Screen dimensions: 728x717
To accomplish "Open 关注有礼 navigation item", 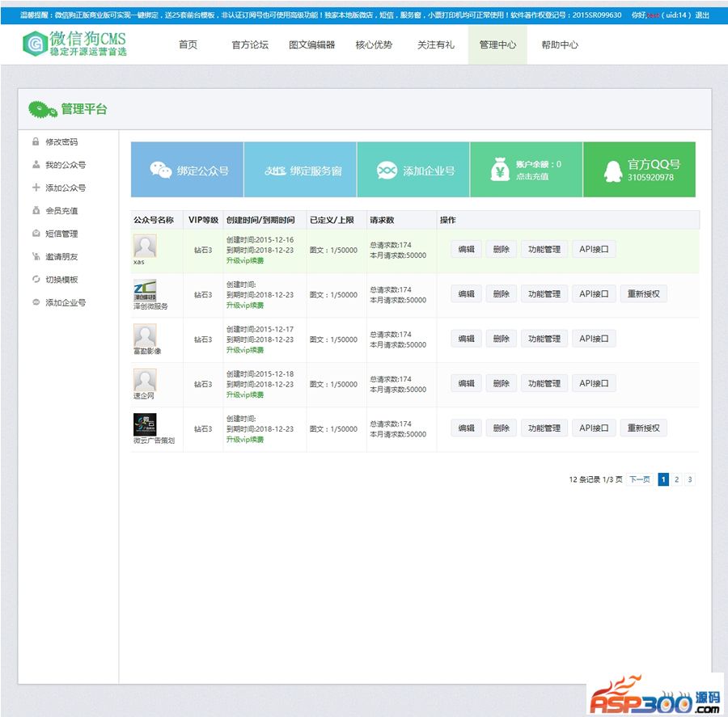I will 435,44.
